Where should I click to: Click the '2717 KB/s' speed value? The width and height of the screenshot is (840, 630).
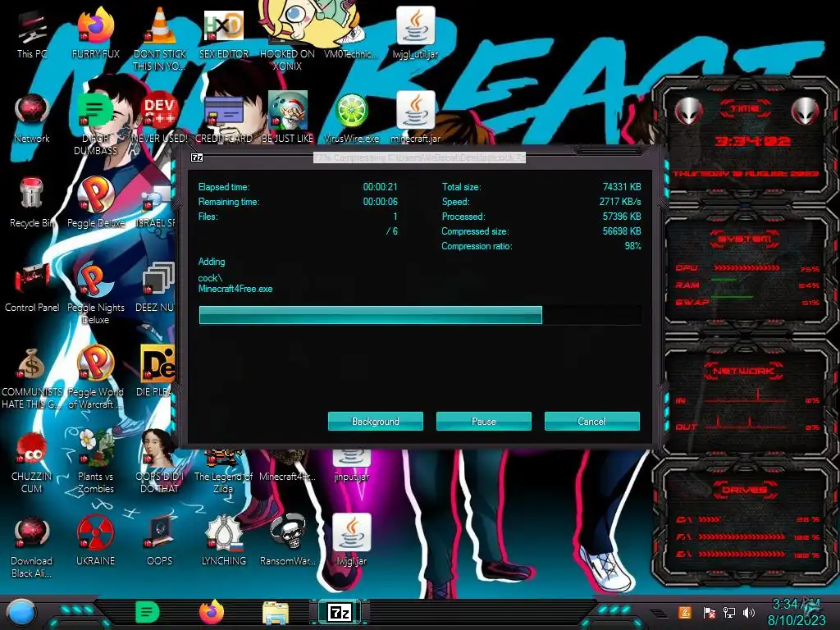point(620,202)
